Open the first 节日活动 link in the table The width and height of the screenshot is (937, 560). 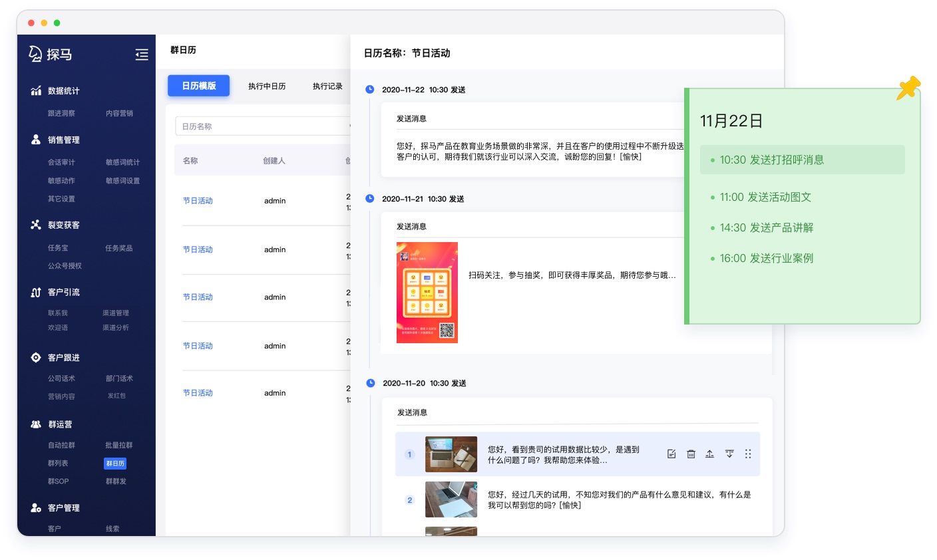(x=198, y=201)
